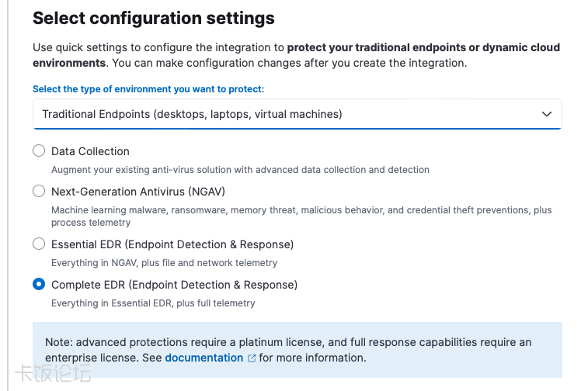
Task: Click the "Traditional Endpoints" selected value text
Action: [192, 114]
